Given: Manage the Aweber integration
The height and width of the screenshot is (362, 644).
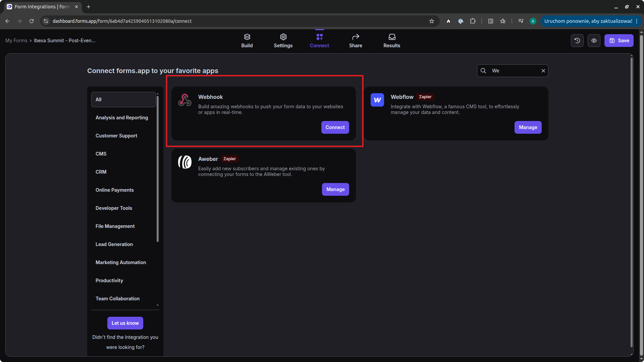Looking at the screenshot, I should (335, 189).
